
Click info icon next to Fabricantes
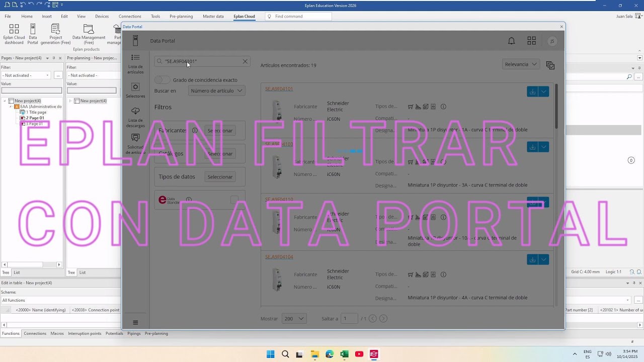pos(195,131)
